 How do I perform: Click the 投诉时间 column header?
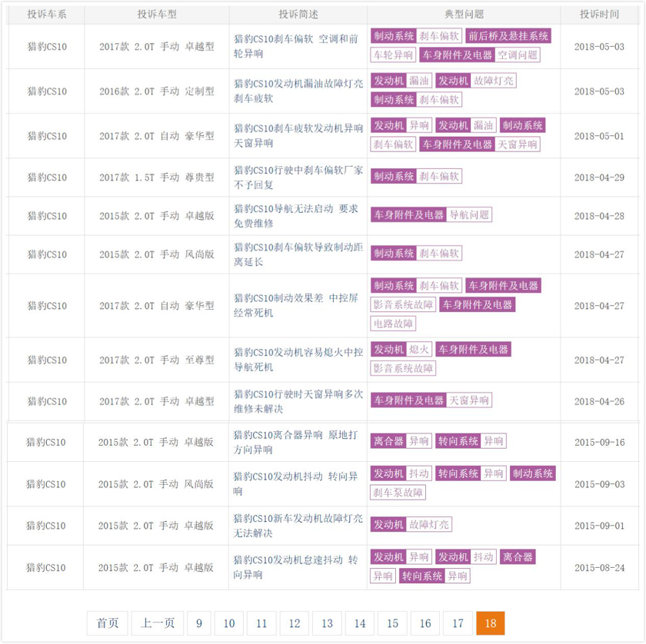[599, 15]
